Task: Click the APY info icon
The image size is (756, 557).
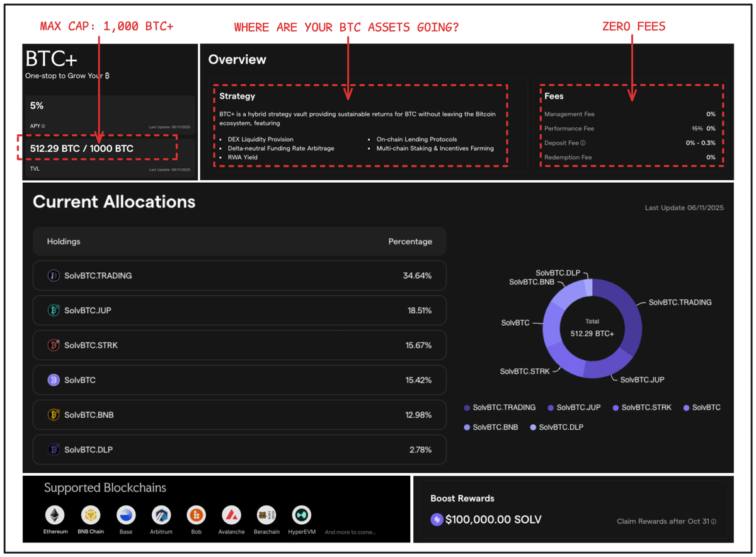Action: [43, 127]
